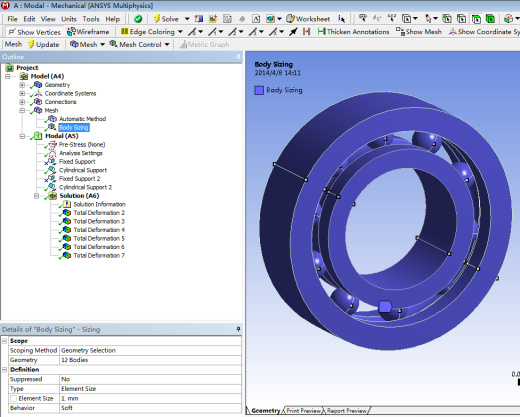Enable Thicken Annotations
The image size is (520, 417).
(x=354, y=32)
